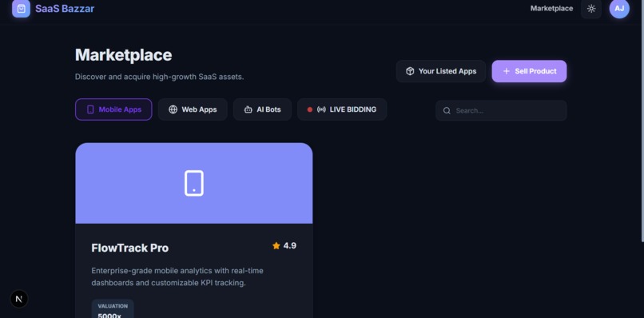
Task: Click the 'Discover and acquire high-growth SaaS assets.' subtitle
Action: click(159, 77)
